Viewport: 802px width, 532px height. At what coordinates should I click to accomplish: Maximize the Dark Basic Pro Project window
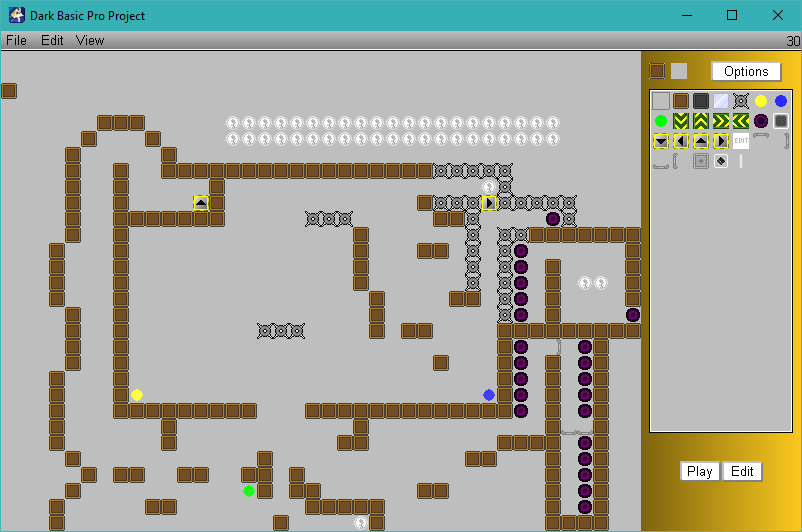tap(732, 15)
